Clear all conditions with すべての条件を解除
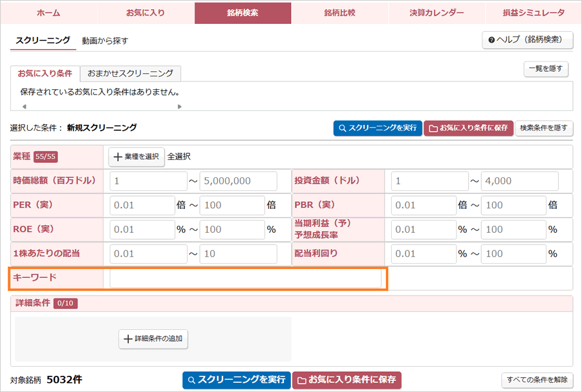The width and height of the screenshot is (582, 392). 537,380
